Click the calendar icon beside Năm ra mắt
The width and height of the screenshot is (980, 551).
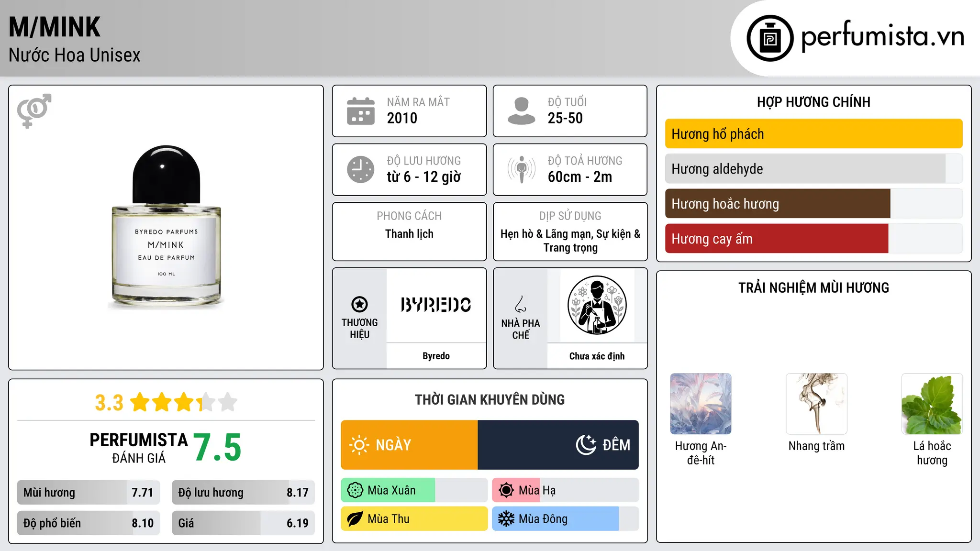361,111
